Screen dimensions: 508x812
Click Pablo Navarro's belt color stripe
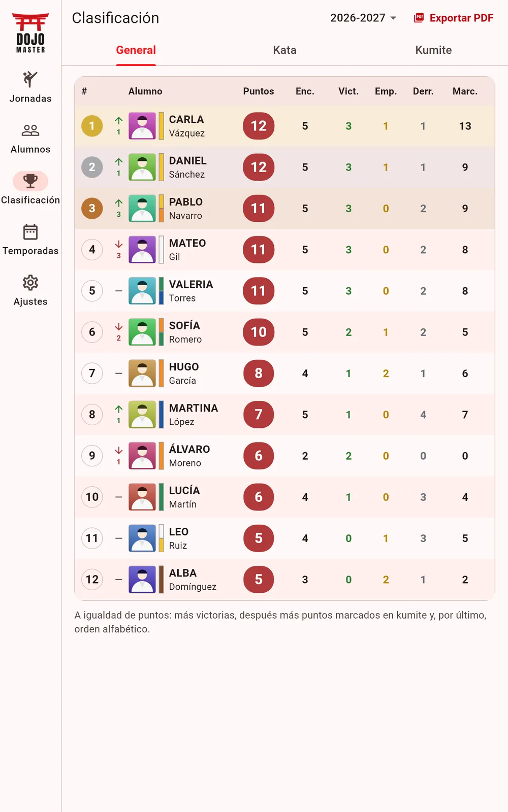(161, 208)
